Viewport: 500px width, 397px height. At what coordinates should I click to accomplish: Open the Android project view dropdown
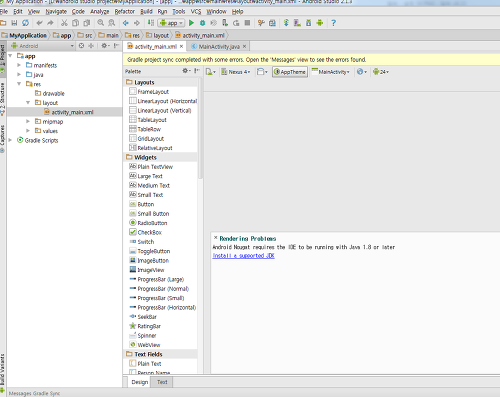pos(42,46)
